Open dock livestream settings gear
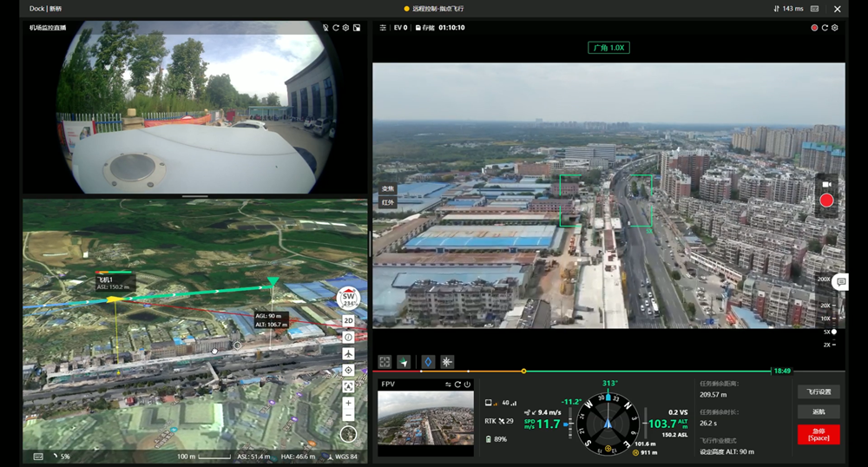This screenshot has width=868, height=467. (345, 28)
